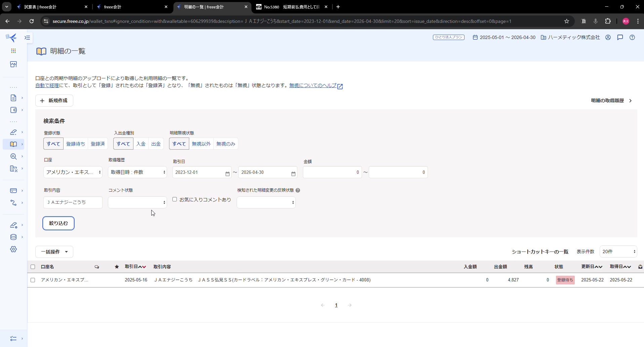Toggle the select-all checkbox in table header

[33, 267]
